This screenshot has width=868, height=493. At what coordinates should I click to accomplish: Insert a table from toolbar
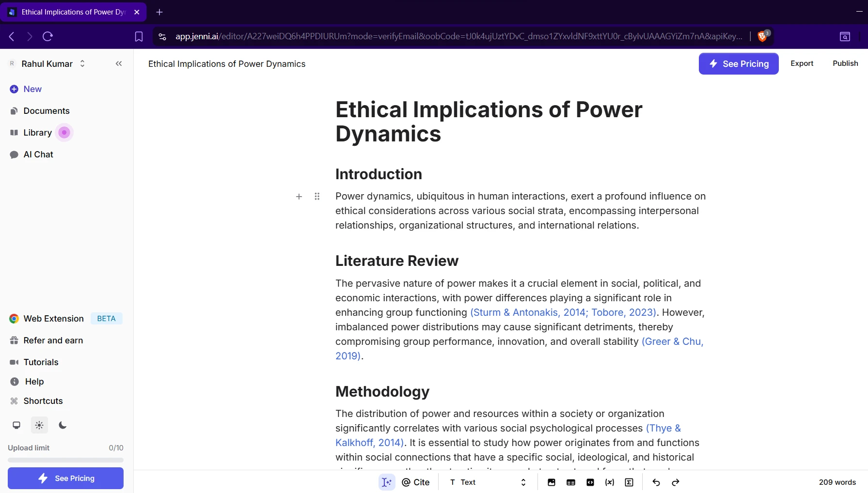pos(571,482)
